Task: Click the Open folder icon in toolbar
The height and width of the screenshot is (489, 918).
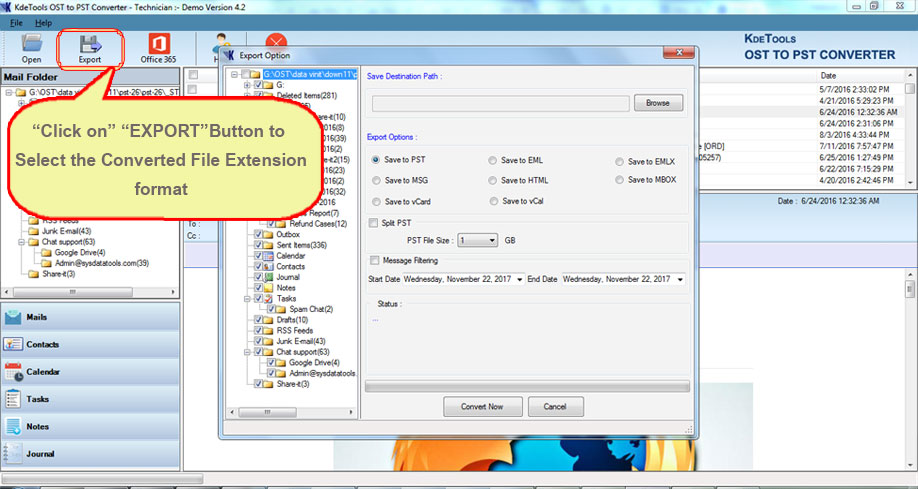Action: click(32, 46)
